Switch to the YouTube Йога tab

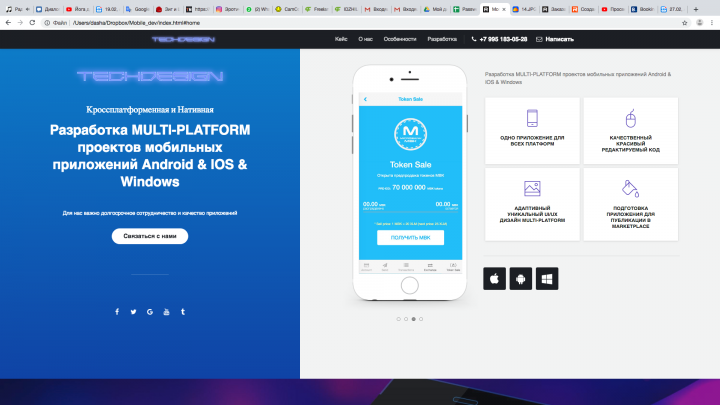(x=78, y=9)
